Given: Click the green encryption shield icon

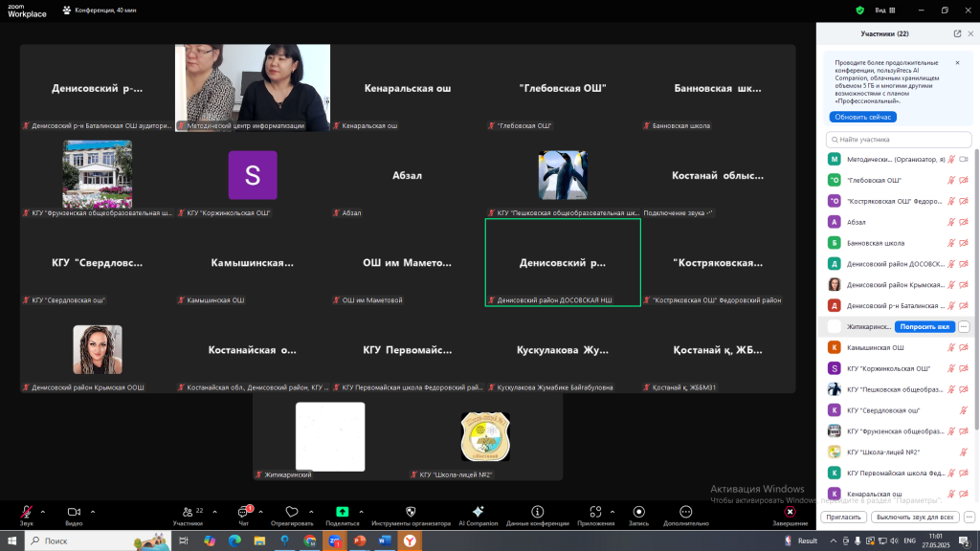Looking at the screenshot, I should 860,10.
